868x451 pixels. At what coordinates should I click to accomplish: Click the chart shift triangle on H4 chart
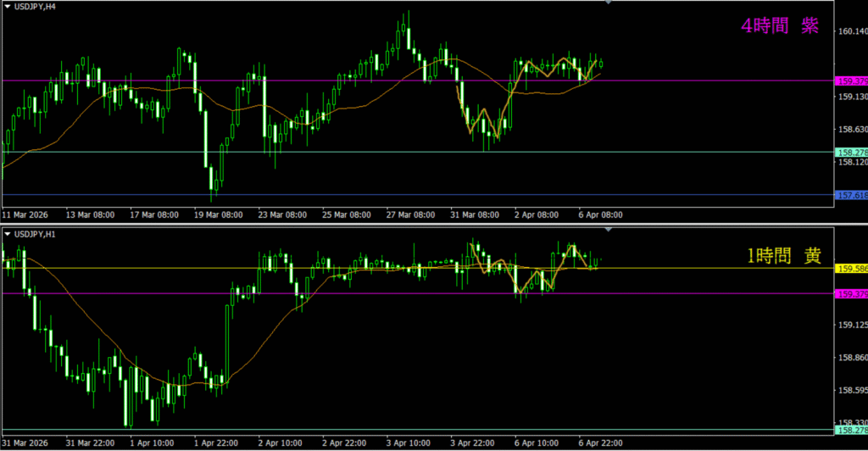(x=607, y=3)
